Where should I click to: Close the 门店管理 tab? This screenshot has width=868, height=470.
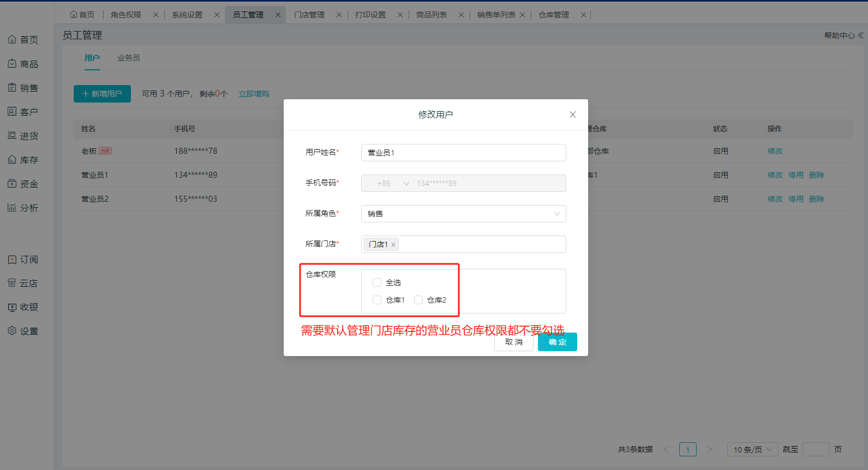[339, 15]
